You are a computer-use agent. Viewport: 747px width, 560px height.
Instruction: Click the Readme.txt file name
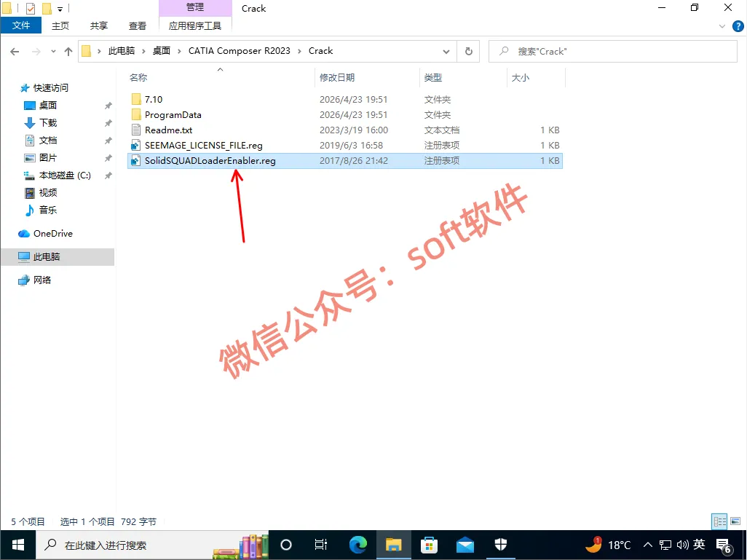169,130
